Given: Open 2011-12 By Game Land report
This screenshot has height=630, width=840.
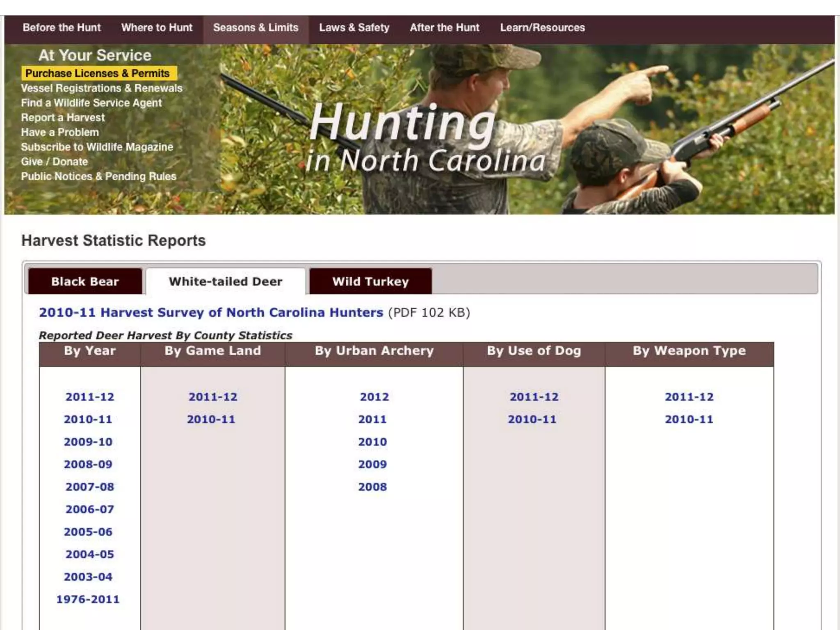Looking at the screenshot, I should click(x=213, y=397).
